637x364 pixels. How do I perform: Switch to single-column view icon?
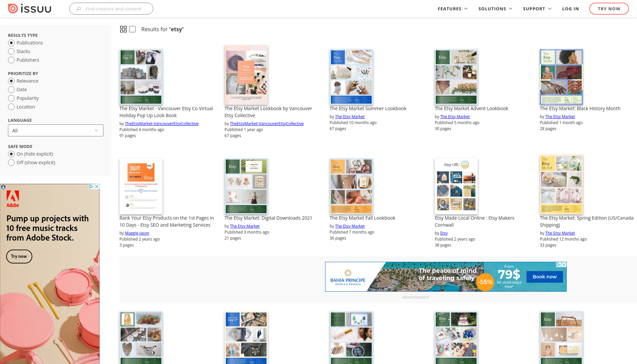tap(132, 29)
